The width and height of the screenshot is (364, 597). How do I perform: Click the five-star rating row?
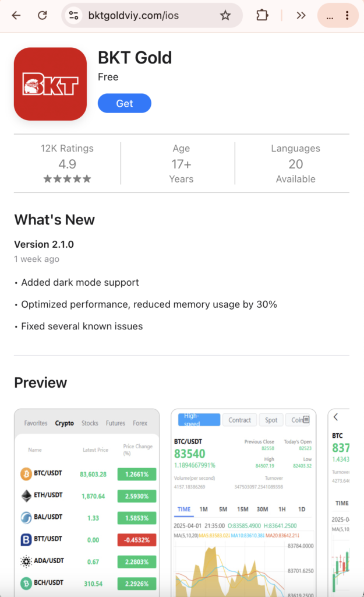click(68, 179)
